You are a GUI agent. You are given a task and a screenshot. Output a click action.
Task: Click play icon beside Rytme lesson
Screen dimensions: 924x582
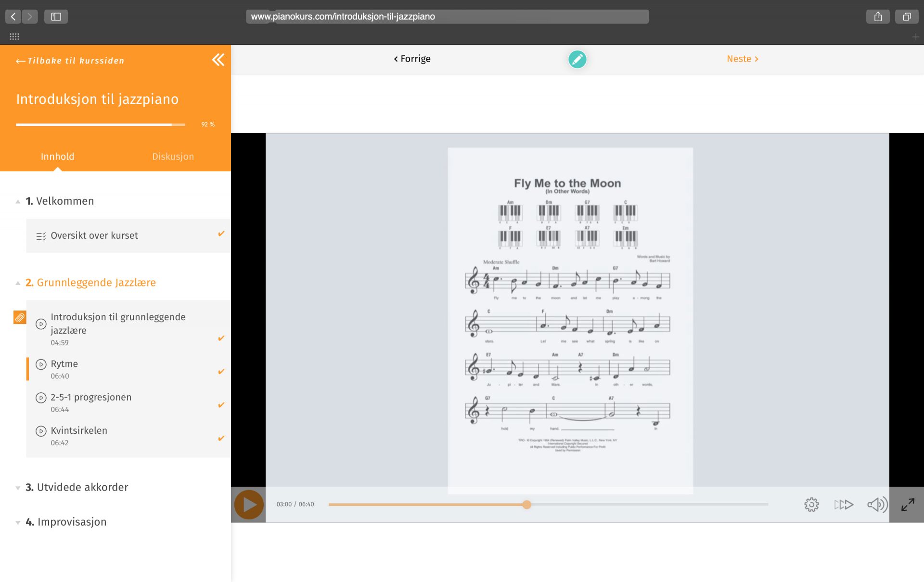[41, 364]
